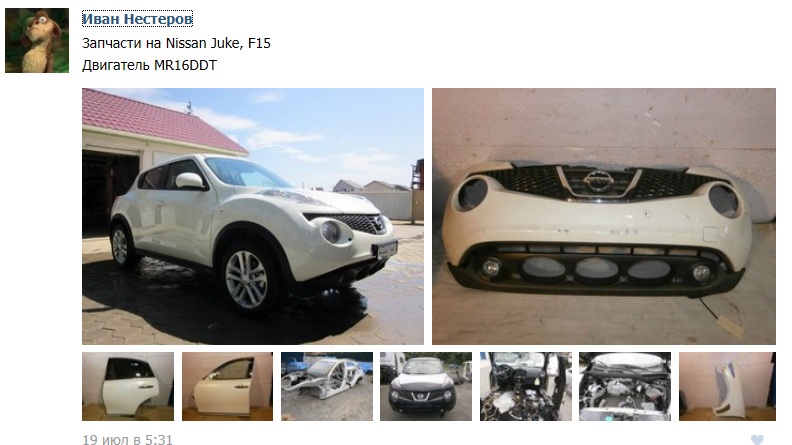Open the front bumper photo
The width and height of the screenshot is (792, 445).
(x=604, y=216)
